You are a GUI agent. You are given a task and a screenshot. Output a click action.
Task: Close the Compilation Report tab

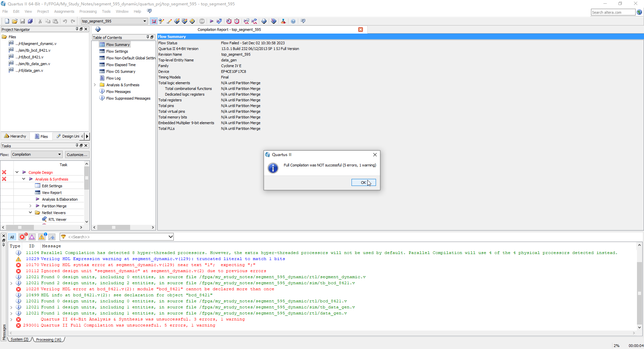click(x=361, y=30)
